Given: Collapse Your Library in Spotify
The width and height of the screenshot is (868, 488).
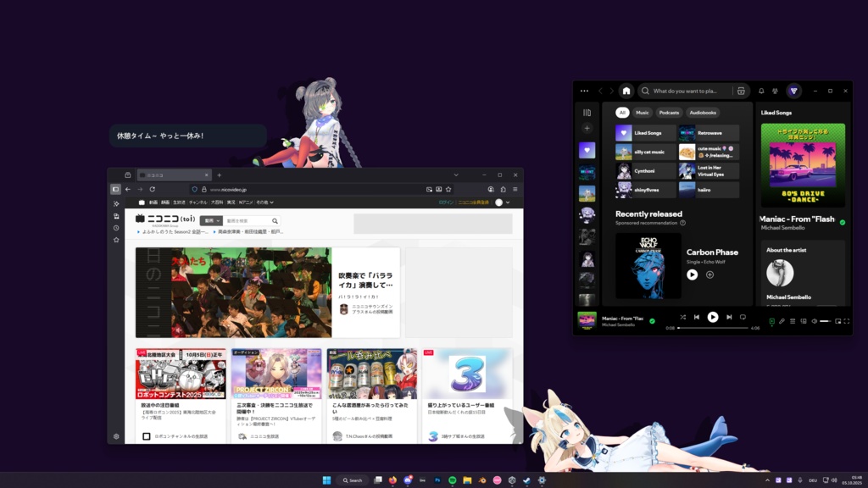Looking at the screenshot, I should tap(587, 113).
